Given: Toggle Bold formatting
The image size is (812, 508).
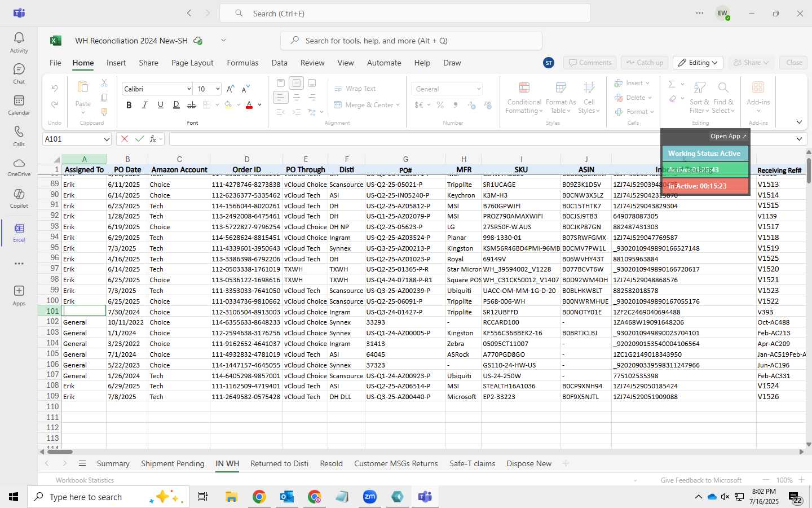Looking at the screenshot, I should coord(129,105).
